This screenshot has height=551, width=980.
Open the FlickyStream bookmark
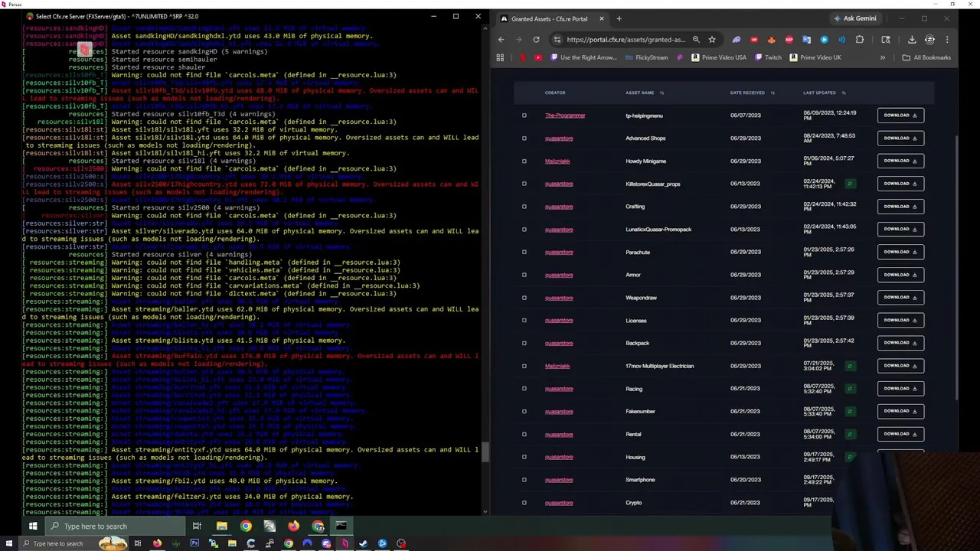pyautogui.click(x=646, y=57)
